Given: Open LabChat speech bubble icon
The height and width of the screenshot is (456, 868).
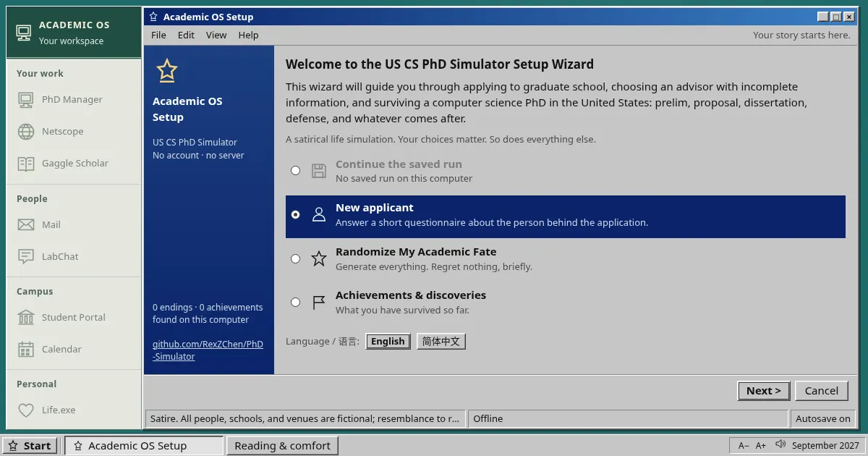Looking at the screenshot, I should point(26,257).
